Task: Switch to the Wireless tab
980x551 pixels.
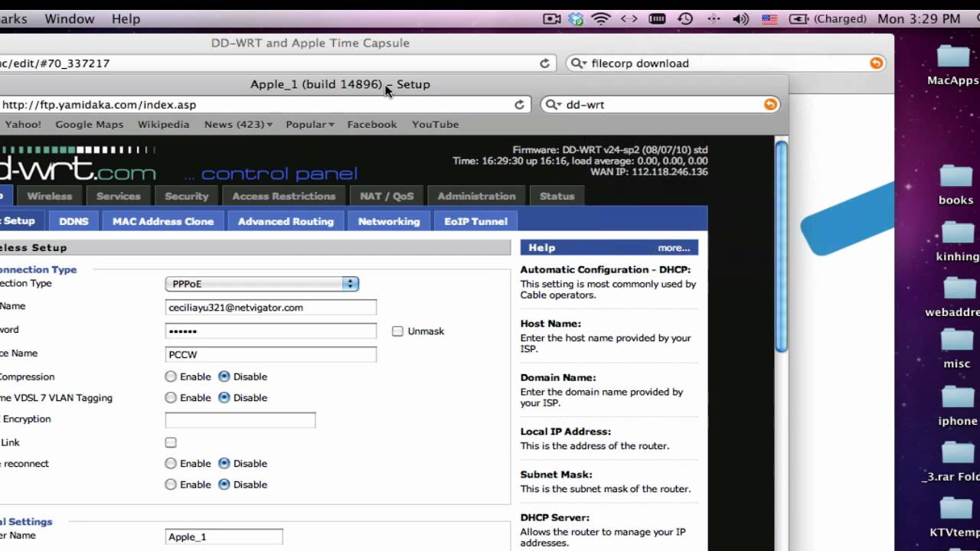Action: [50, 197]
